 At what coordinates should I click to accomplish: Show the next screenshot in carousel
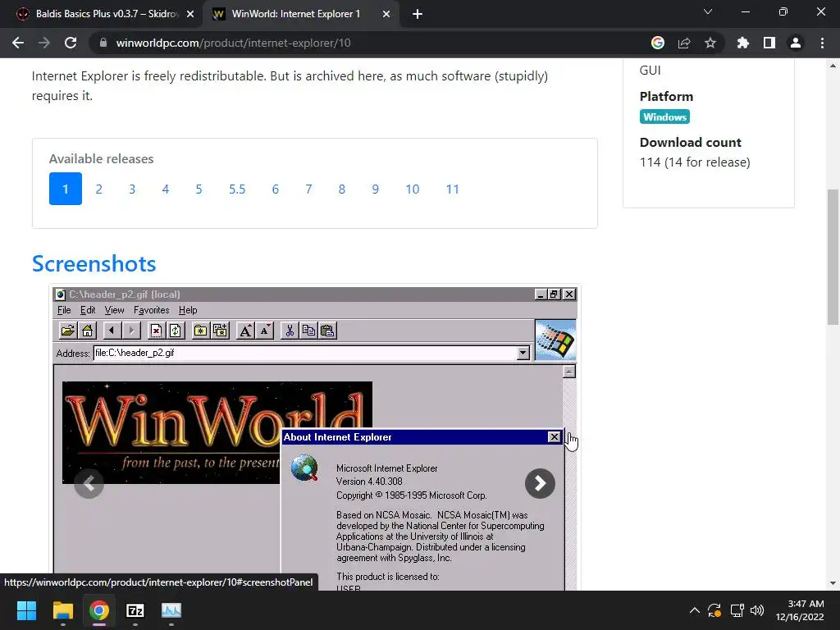pos(540,484)
